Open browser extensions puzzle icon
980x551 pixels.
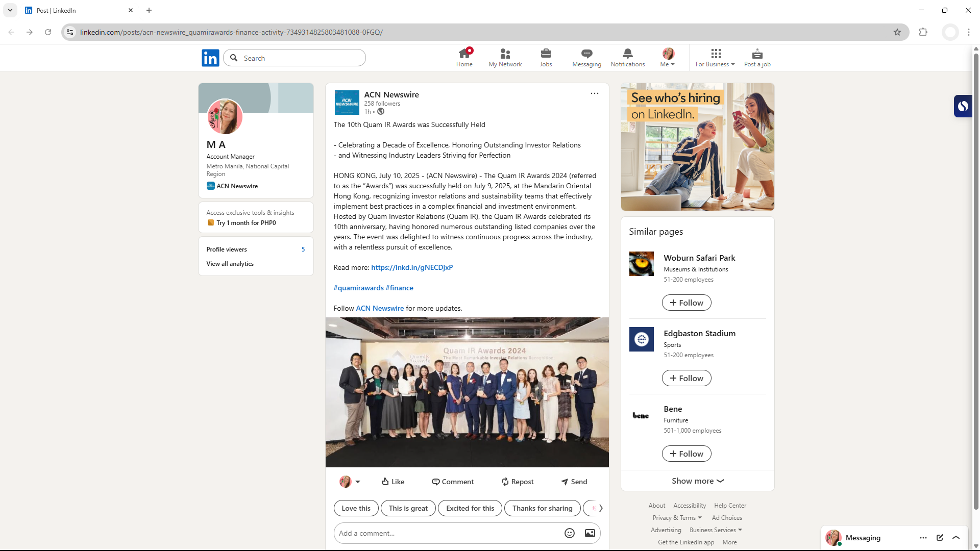coord(923,32)
